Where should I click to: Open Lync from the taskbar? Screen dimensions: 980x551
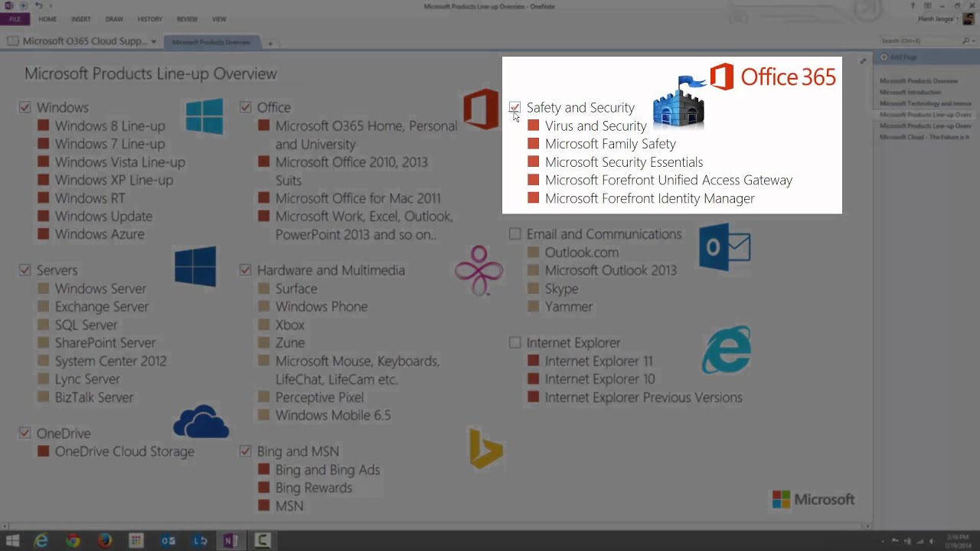(200, 541)
